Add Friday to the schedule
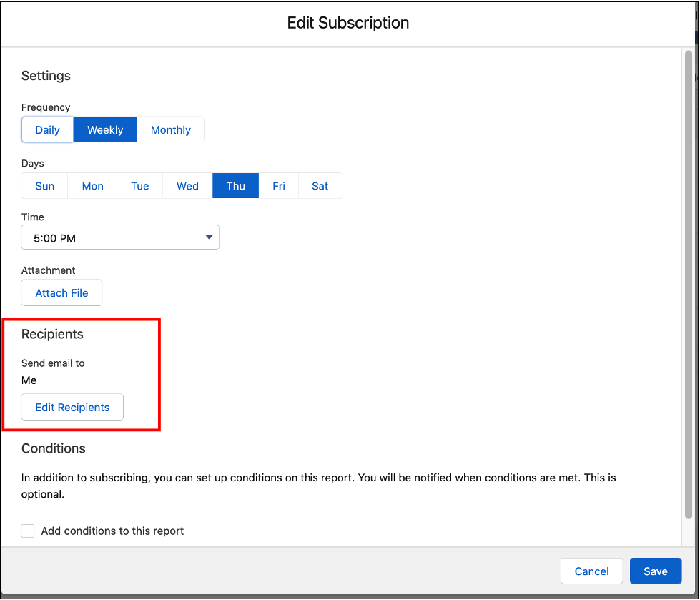Screen dimensions: 700x600 [278, 185]
